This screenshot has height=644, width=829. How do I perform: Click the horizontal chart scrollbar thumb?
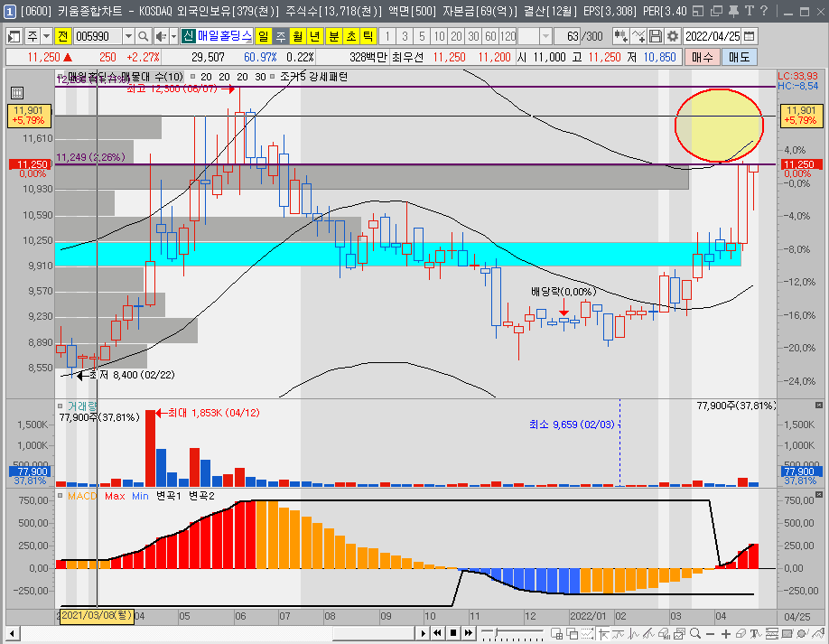tap(373, 633)
